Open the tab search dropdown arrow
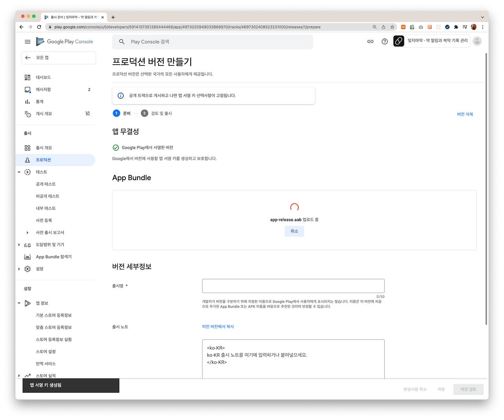The width and height of the screenshot is (504, 420). [x=482, y=17]
